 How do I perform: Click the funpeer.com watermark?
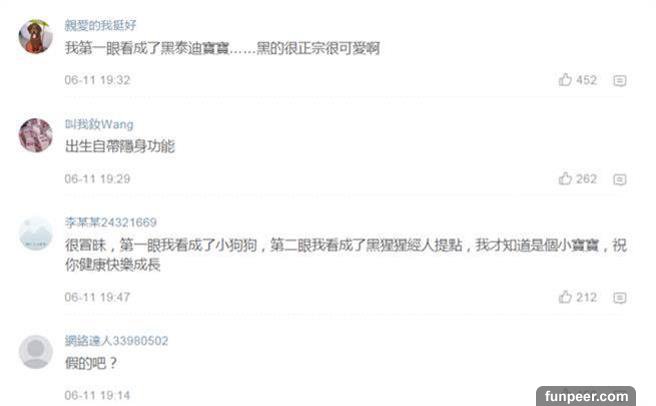(x=586, y=396)
